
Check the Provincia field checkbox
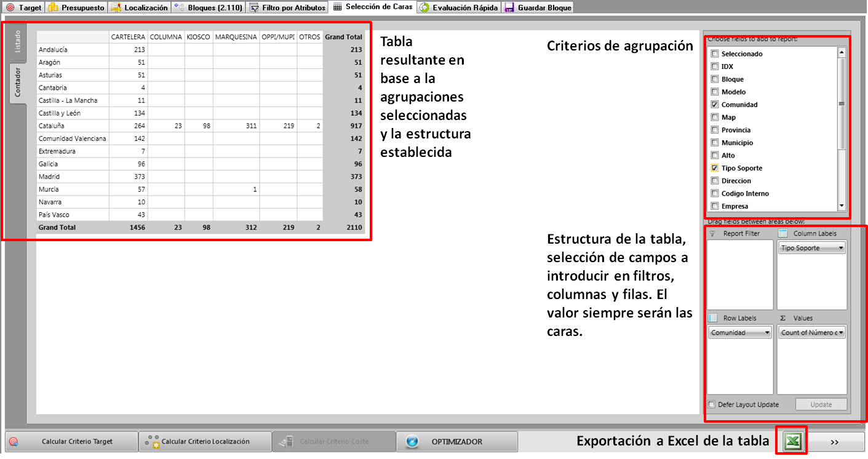tap(714, 130)
